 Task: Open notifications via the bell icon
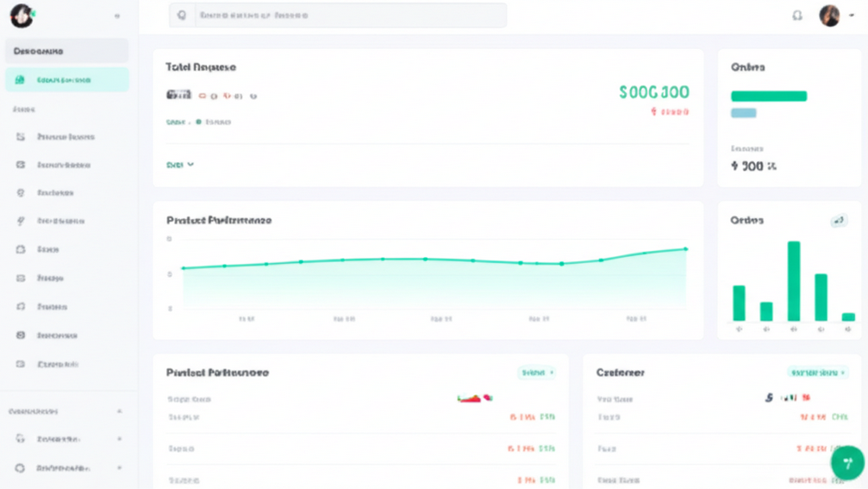797,16
